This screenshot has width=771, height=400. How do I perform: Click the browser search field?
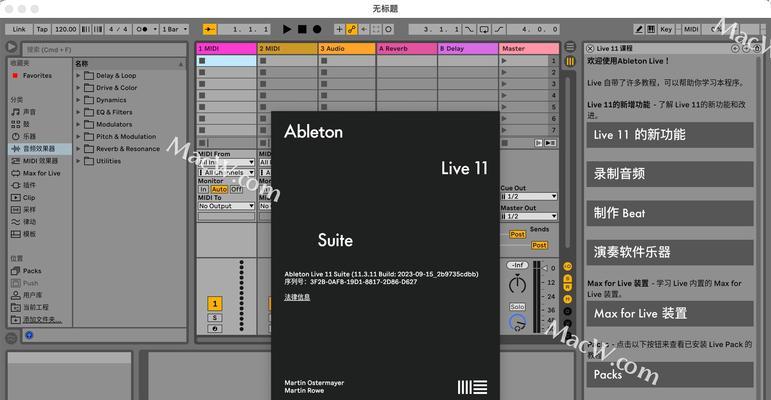pos(103,49)
